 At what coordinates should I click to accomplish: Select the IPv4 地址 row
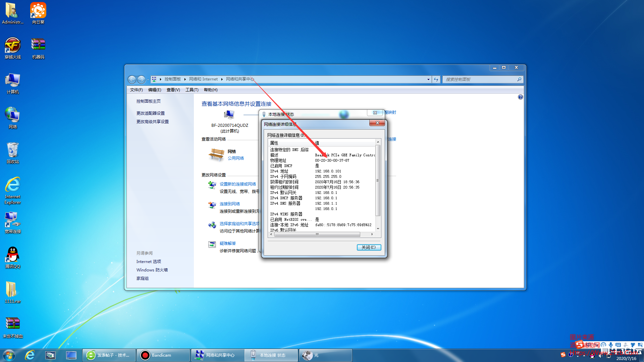pyautogui.click(x=322, y=171)
